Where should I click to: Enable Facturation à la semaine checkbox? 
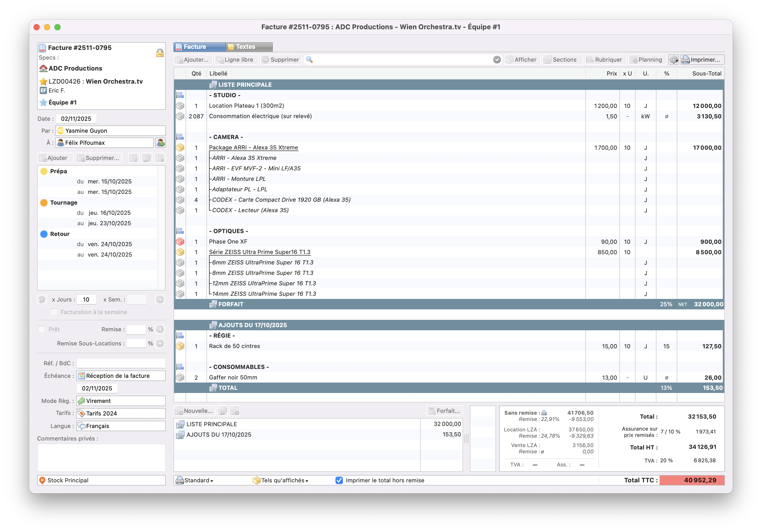54,312
